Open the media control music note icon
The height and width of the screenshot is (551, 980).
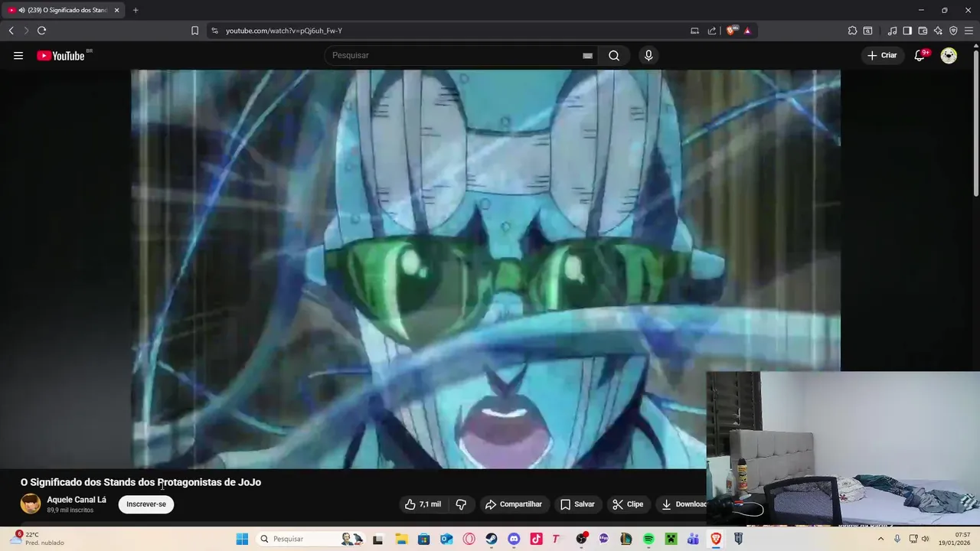892,31
